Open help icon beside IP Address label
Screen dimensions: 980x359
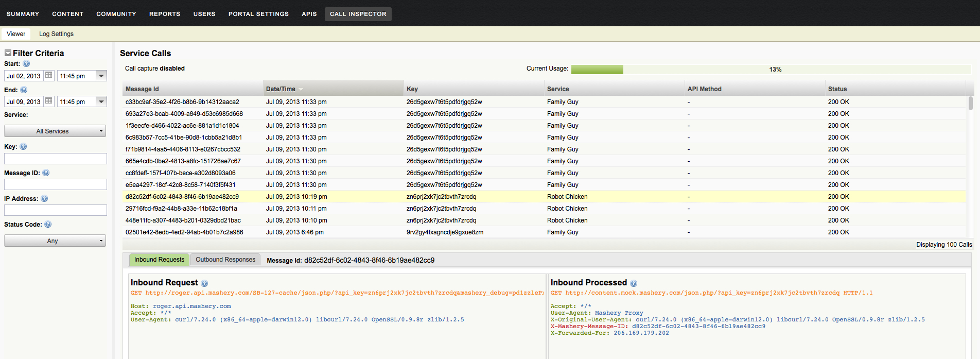pos(44,199)
